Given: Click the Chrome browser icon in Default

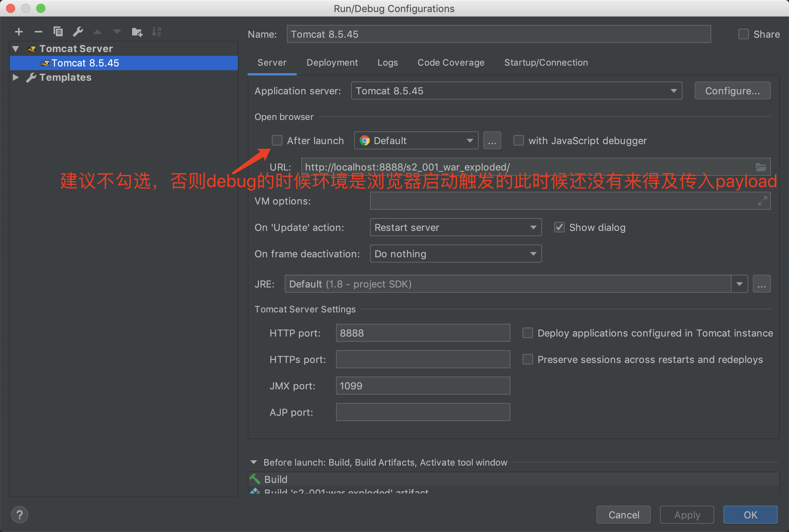Looking at the screenshot, I should 365,141.
